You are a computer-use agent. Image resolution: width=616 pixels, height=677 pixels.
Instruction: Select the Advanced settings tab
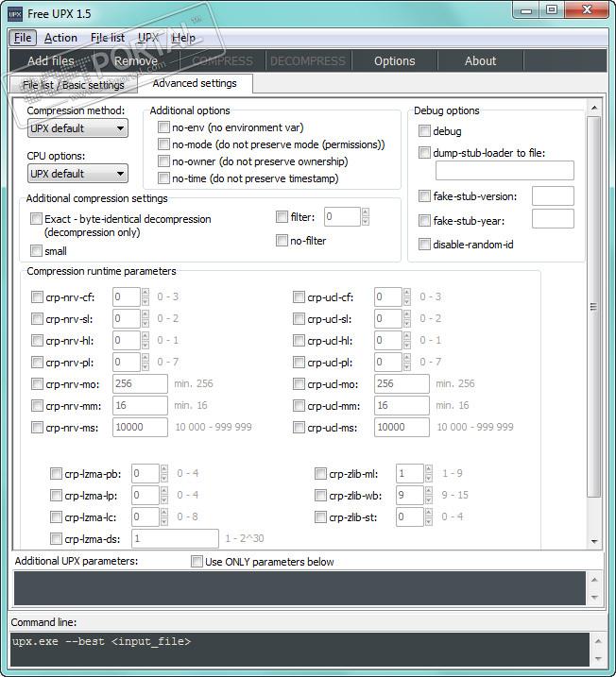click(195, 83)
